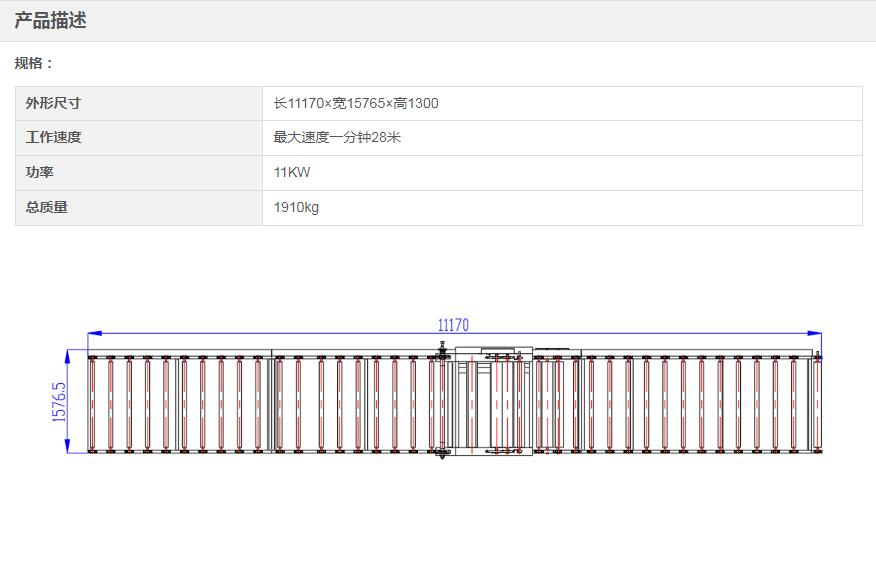Select the 工作速度 row label
876x568 pixels.
coord(54,137)
